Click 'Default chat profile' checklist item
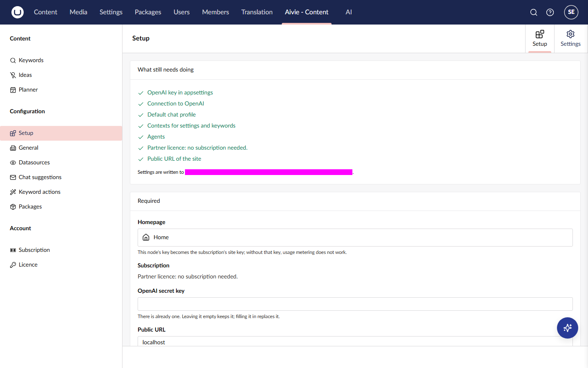Screen dimensions: 588x368 point(171,114)
